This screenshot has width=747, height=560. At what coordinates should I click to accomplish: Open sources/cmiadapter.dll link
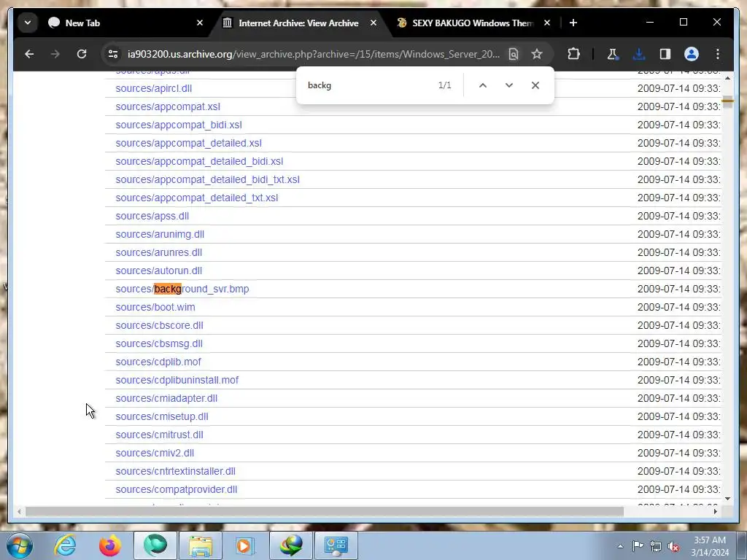(166, 398)
